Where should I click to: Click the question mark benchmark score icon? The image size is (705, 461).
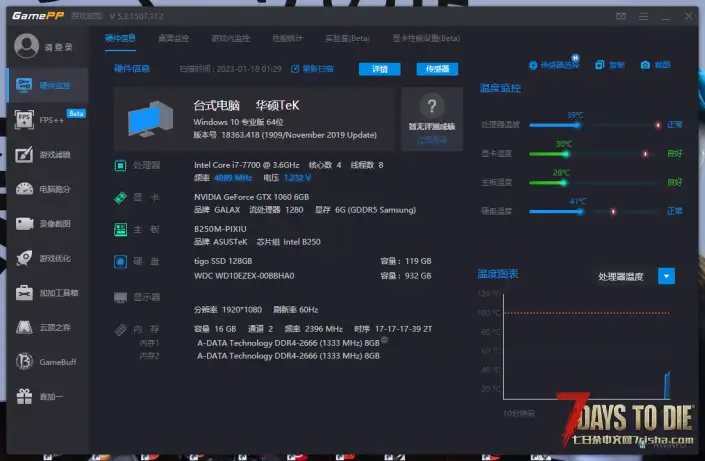tap(432, 106)
